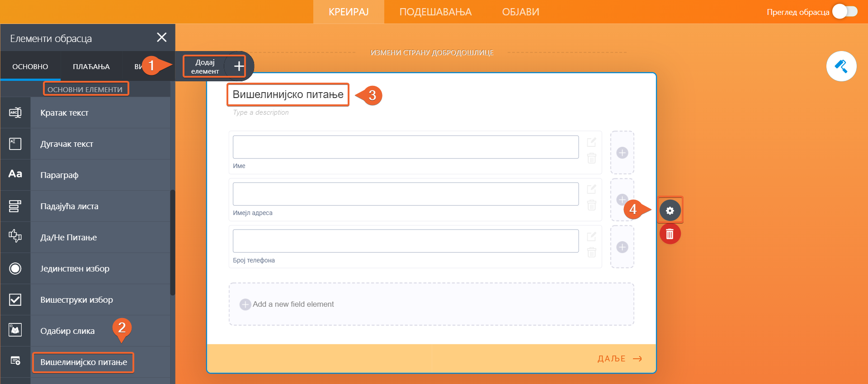Viewport: 868px width, 384px height.
Task: Delete question with red trash button
Action: [x=670, y=234]
